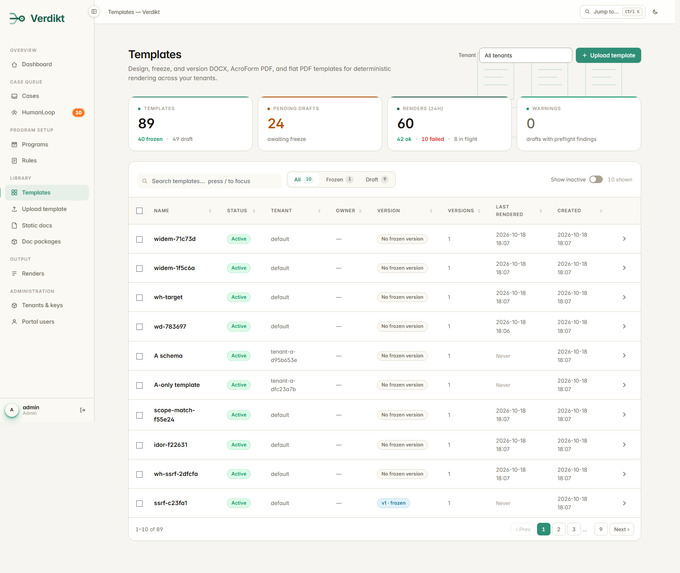The height and width of the screenshot is (573, 680).
Task: Select checkbox for idor-f22631 row
Action: pos(139,445)
